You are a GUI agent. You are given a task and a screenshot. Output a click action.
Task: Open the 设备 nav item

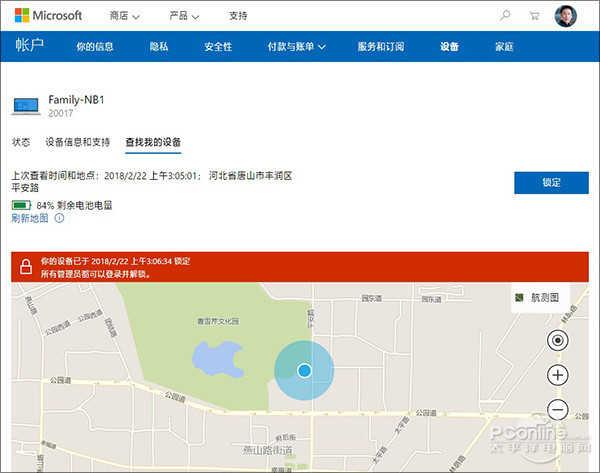[x=449, y=47]
